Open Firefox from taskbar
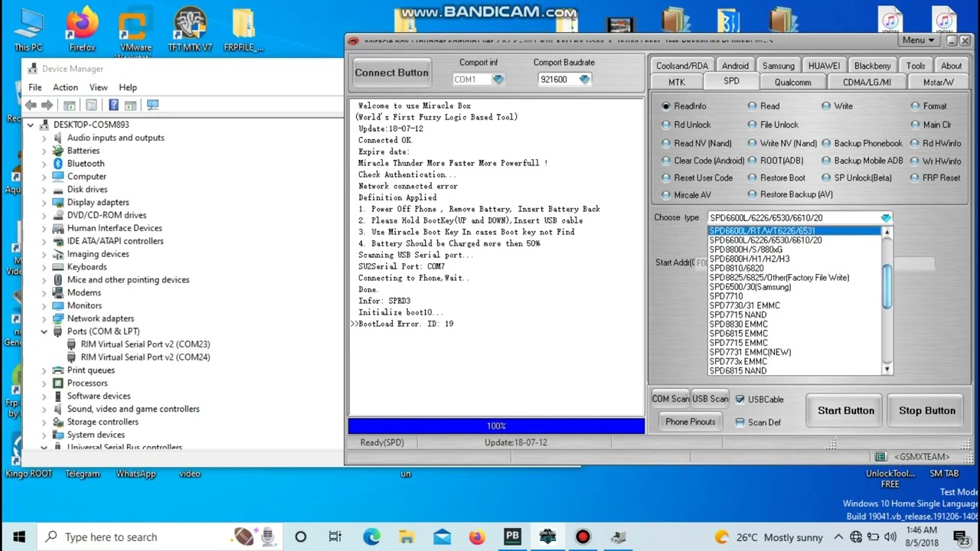 click(477, 536)
